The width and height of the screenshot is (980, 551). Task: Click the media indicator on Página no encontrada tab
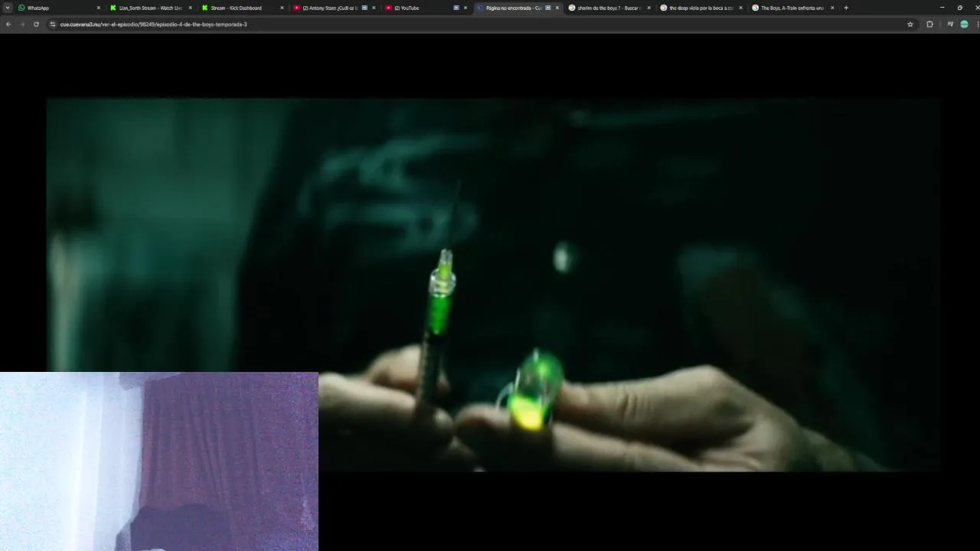[548, 8]
